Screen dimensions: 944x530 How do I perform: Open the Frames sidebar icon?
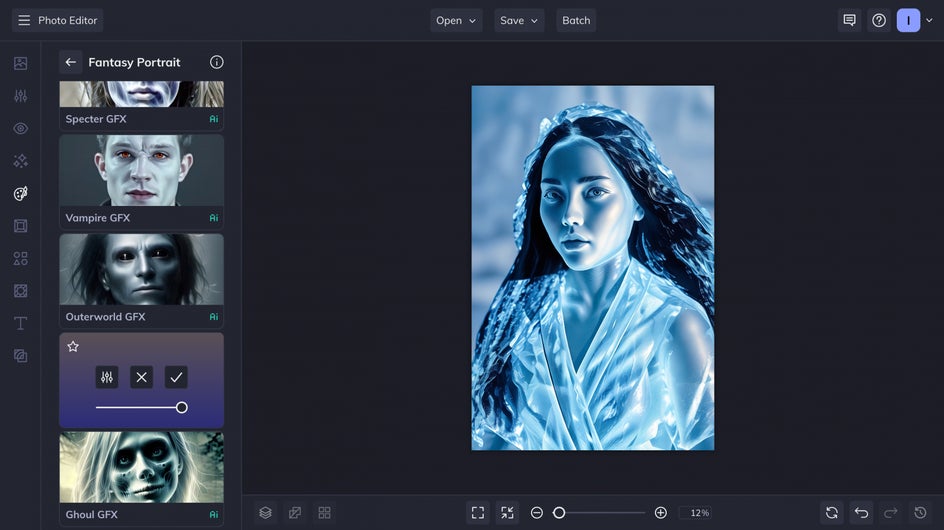(x=20, y=226)
